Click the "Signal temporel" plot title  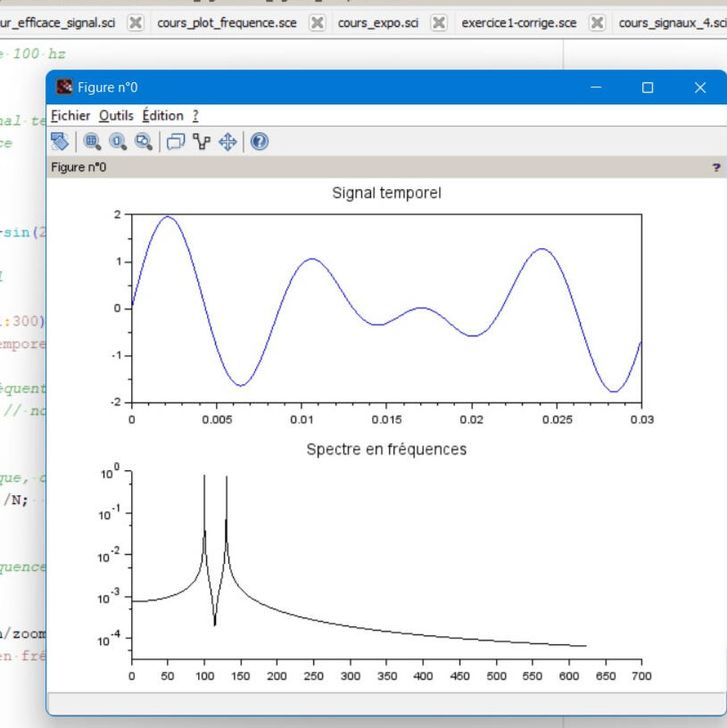387,193
